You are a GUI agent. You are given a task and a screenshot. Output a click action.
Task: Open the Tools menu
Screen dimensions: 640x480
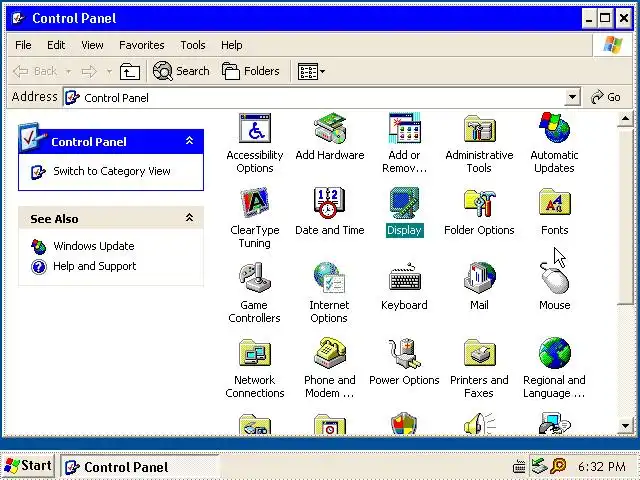(193, 45)
